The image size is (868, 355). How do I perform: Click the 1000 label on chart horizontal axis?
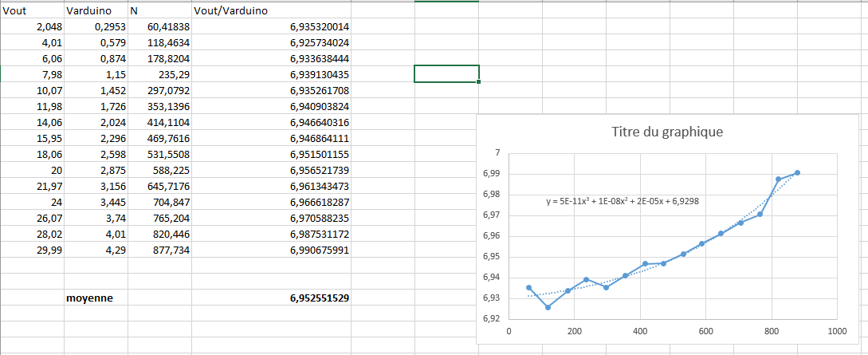coord(836,333)
